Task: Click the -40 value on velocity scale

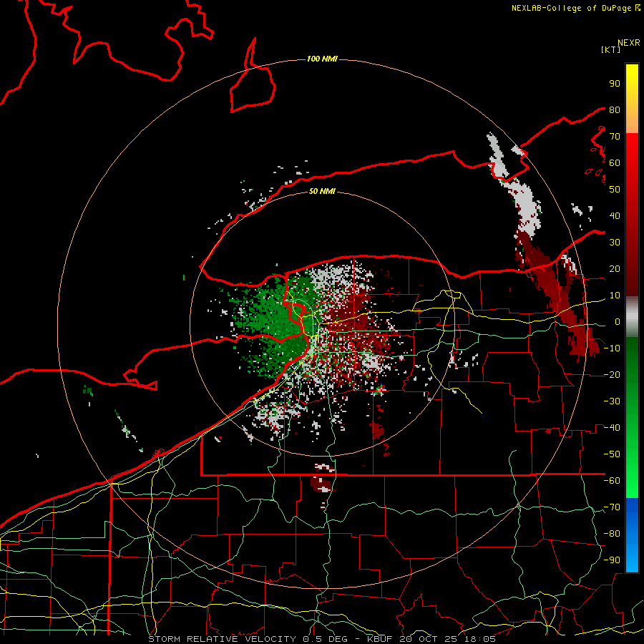Action: click(x=612, y=428)
